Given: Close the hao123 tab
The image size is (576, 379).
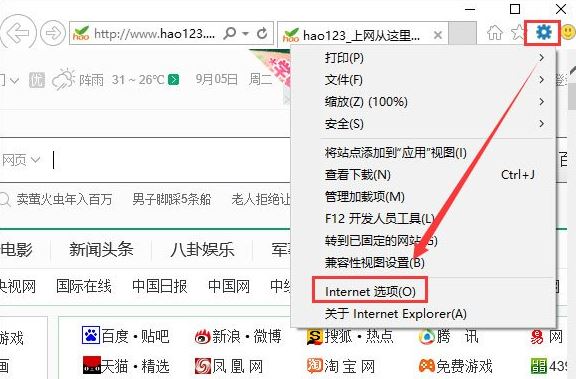Looking at the screenshot, I should click(x=438, y=35).
